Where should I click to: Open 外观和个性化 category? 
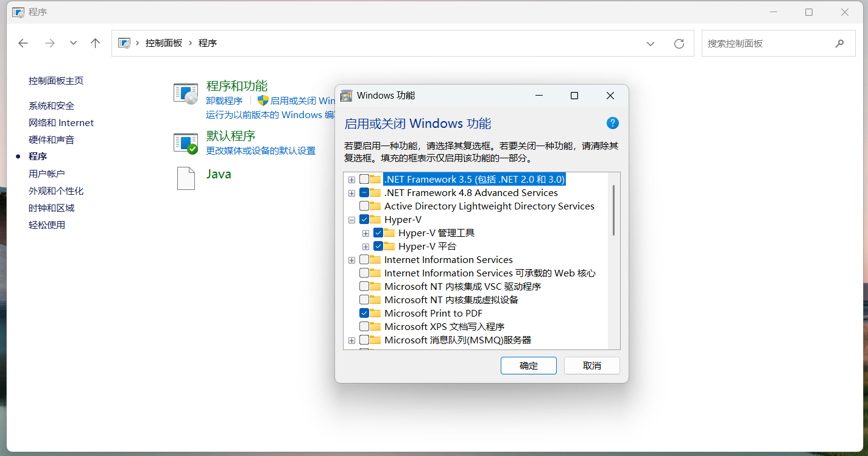[56, 191]
